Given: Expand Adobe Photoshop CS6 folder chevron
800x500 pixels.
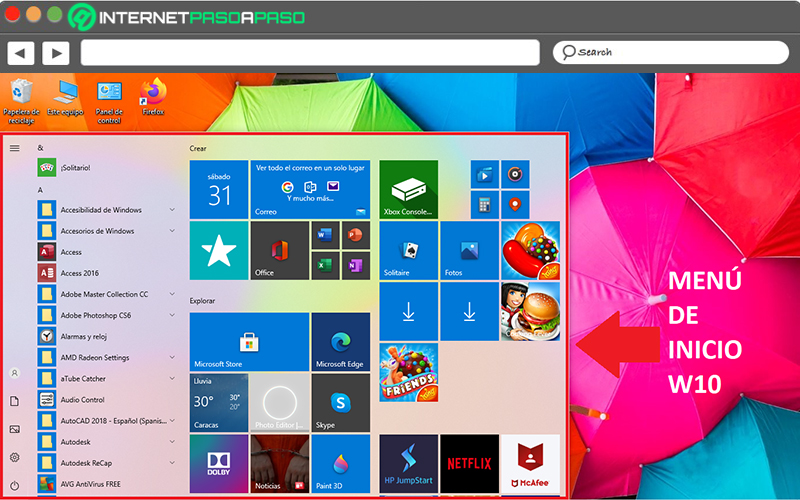Looking at the screenshot, I should click(x=172, y=315).
